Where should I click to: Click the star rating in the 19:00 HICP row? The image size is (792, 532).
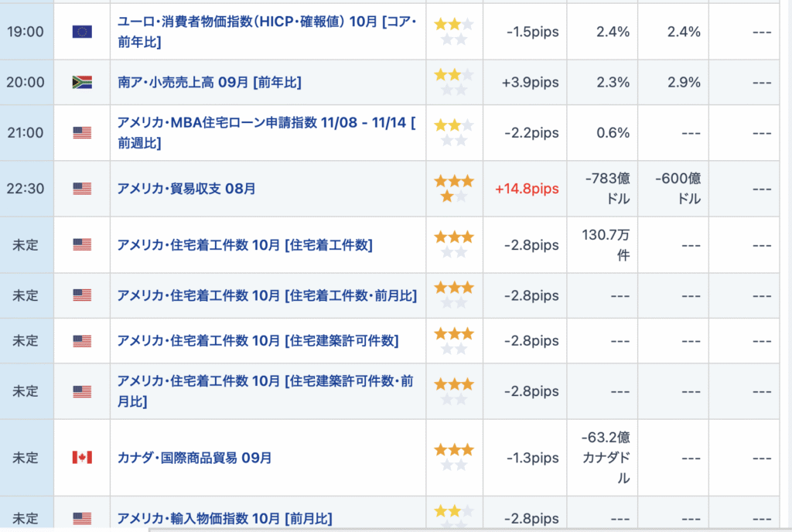coord(454,32)
